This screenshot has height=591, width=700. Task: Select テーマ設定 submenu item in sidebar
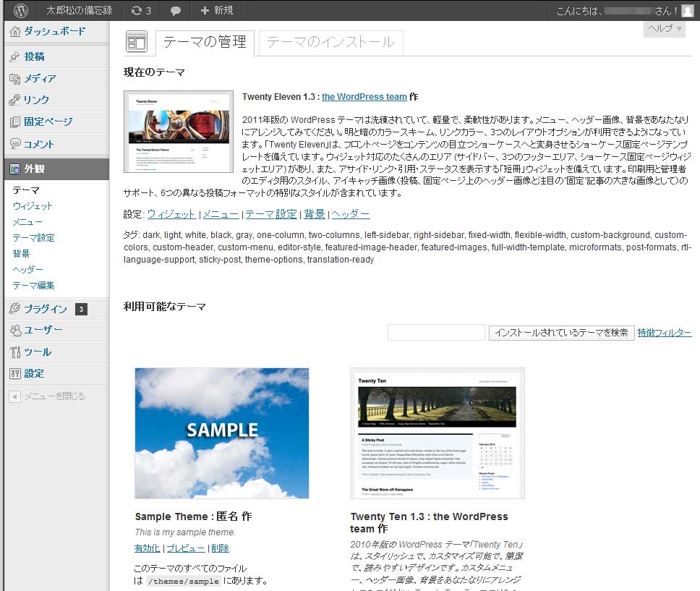click(33, 238)
